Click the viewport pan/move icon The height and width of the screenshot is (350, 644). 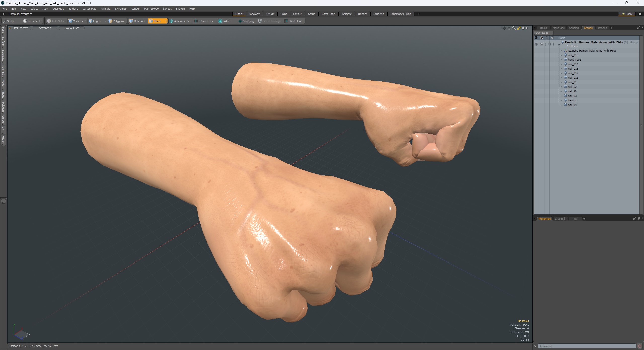pos(504,28)
